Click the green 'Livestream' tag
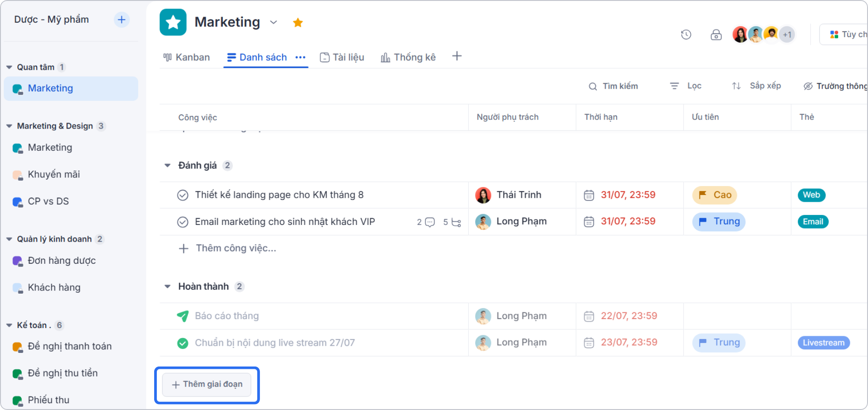Image resolution: width=868 pixels, height=410 pixels. (x=823, y=343)
